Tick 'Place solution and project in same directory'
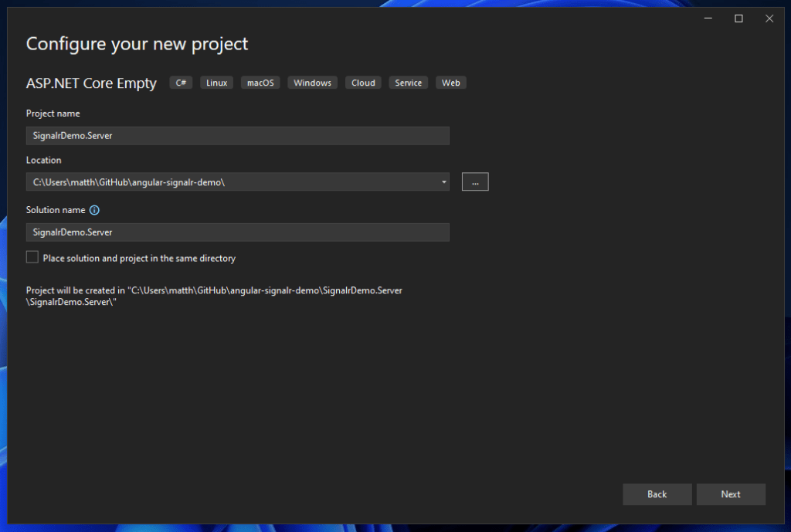Screen dimensions: 791x532 click(x=32, y=258)
